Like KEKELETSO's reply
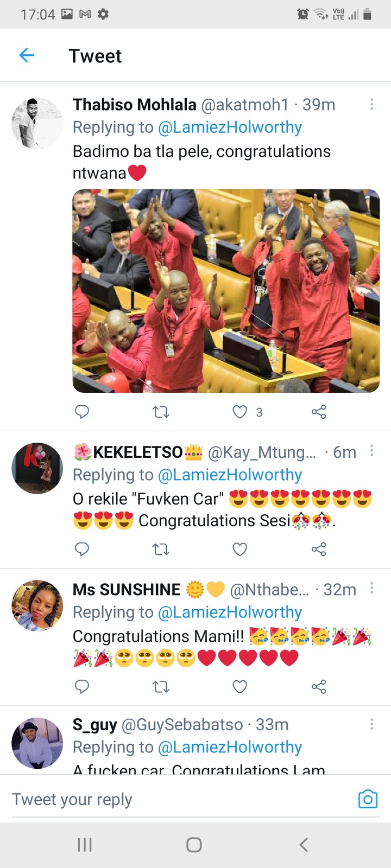The width and height of the screenshot is (391, 868). 240,550
